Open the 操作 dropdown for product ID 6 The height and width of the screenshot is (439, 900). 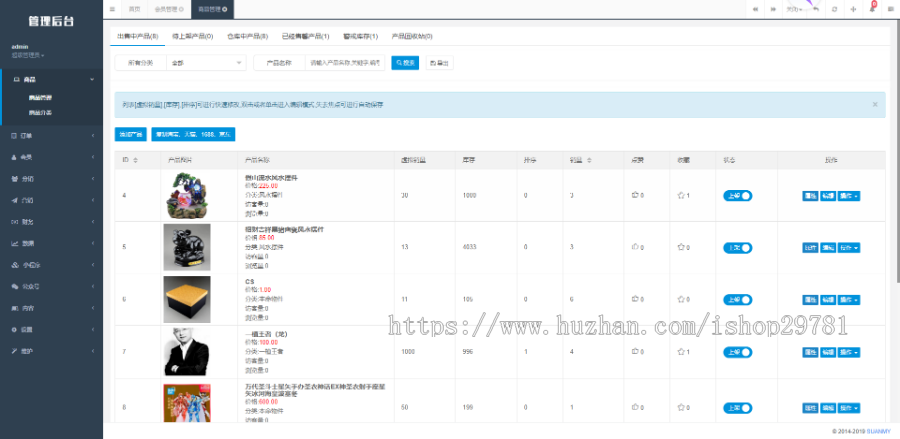(849, 300)
